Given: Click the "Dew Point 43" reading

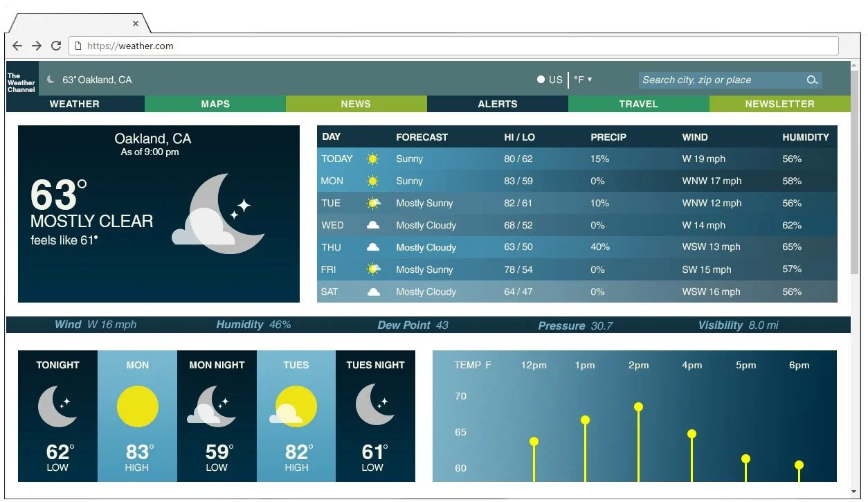Looking at the screenshot, I should 413,325.
